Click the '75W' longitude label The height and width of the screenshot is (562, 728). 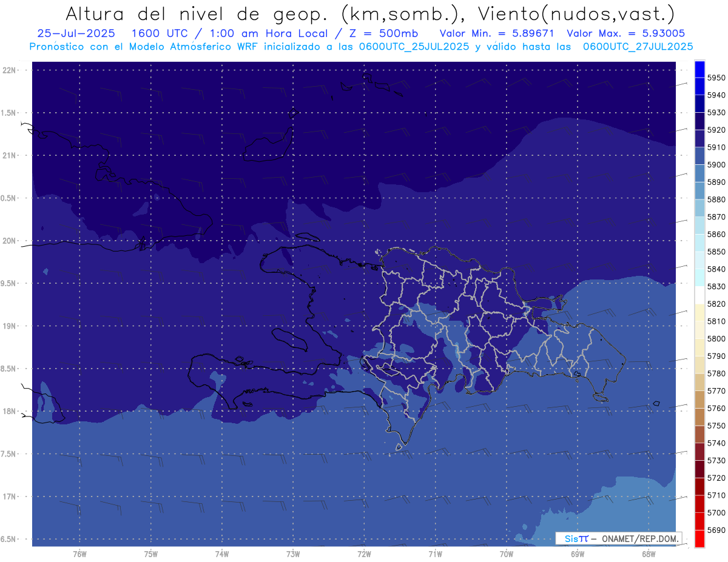coord(151,554)
